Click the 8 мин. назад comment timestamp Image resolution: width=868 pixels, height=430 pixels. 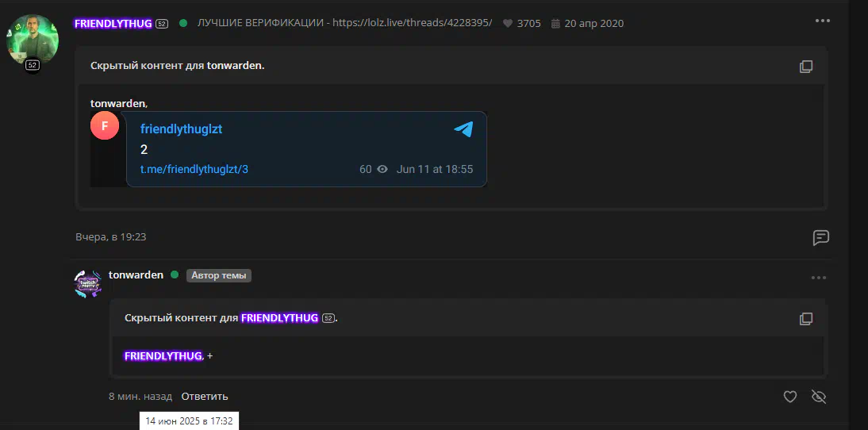point(140,397)
